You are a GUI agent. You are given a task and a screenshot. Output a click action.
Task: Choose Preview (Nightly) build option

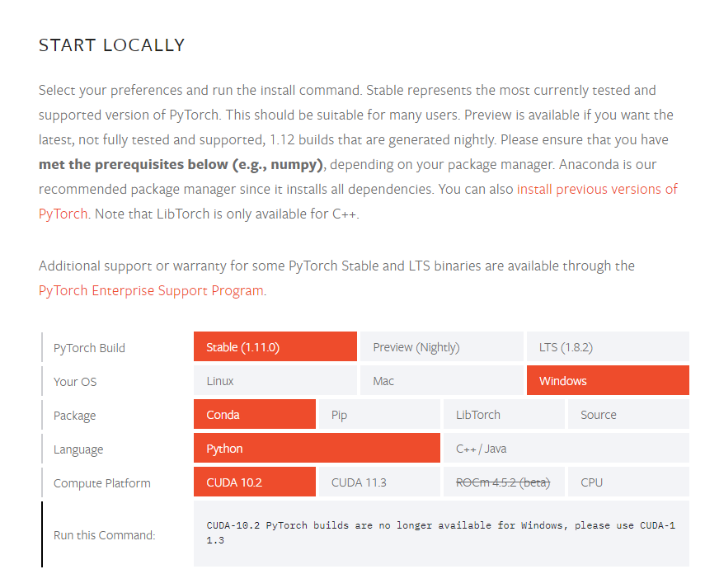pos(441,346)
